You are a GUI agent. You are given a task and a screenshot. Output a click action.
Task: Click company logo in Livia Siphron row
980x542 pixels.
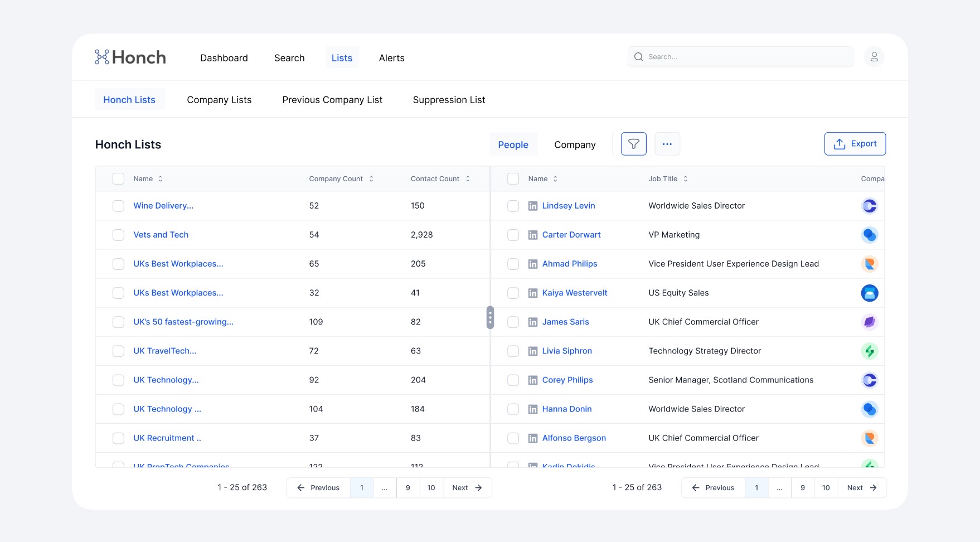point(870,351)
